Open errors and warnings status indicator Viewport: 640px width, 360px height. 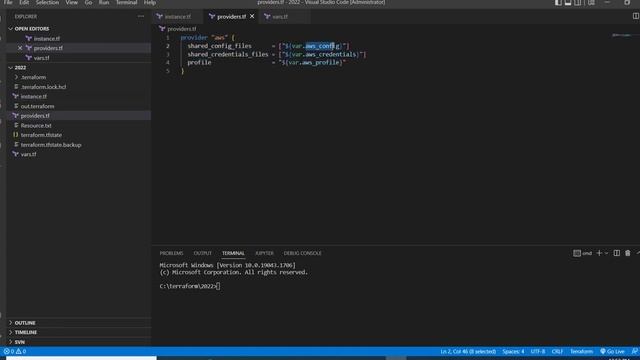click(x=15, y=351)
